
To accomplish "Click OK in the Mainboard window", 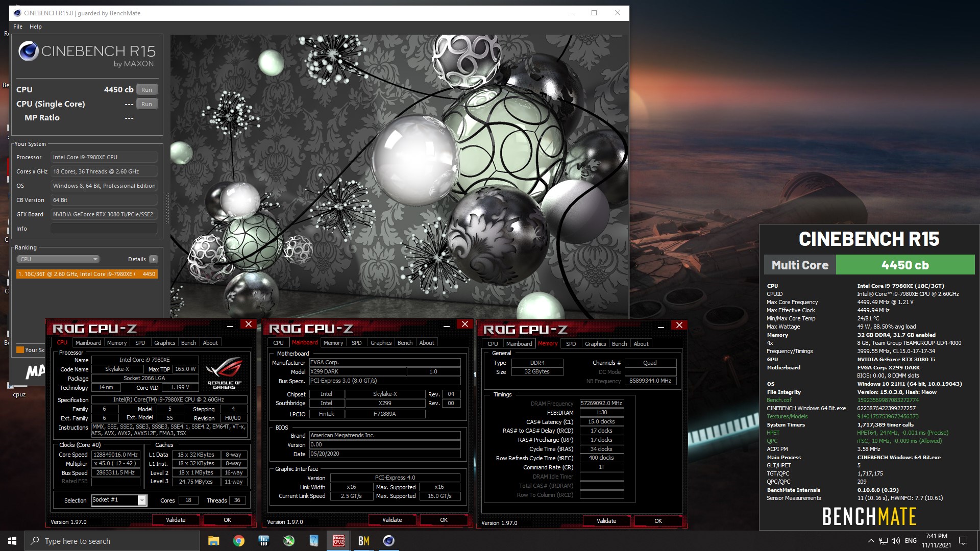I will tap(444, 520).
